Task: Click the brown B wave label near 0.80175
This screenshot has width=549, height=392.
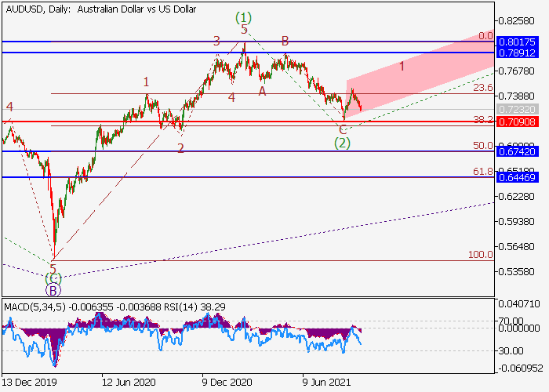Action: (x=285, y=41)
